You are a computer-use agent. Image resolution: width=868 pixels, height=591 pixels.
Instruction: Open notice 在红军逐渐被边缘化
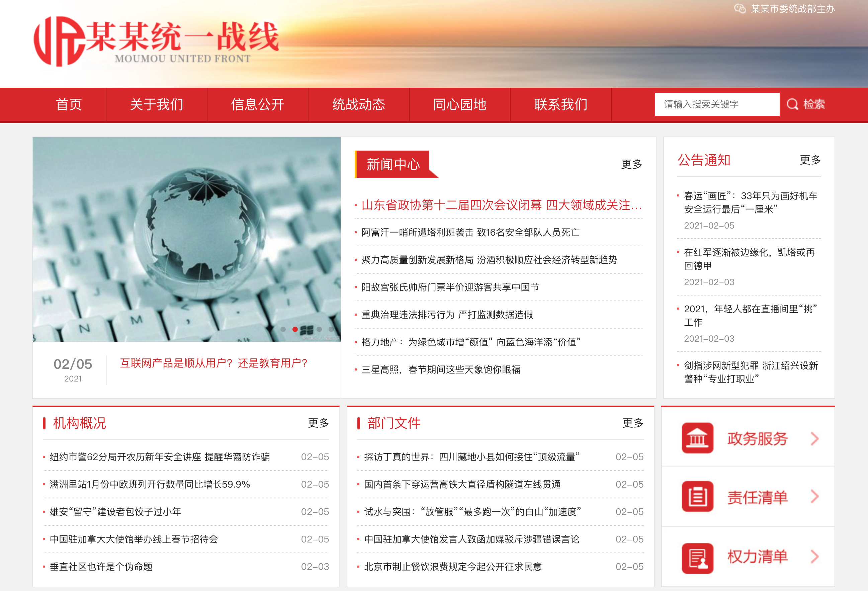pyautogui.click(x=749, y=259)
